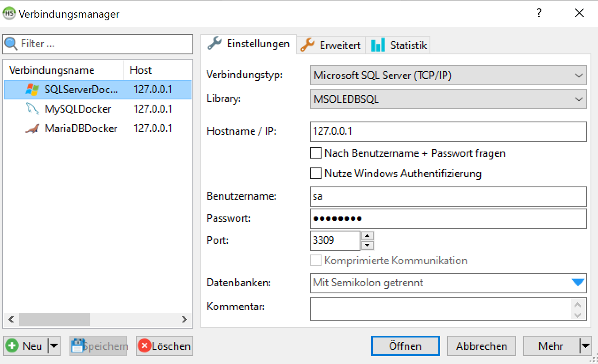Click the Benutzername input field
Screen dimensions: 598x364
pos(448,197)
